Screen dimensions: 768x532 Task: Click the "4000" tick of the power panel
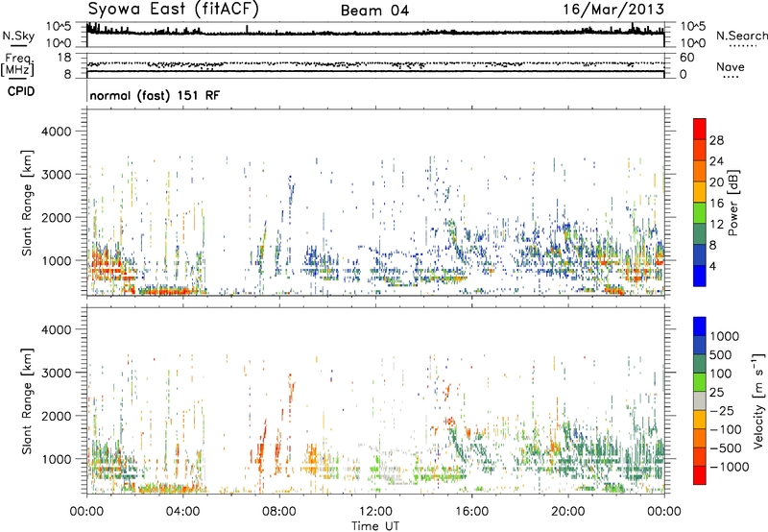pyautogui.click(x=56, y=132)
